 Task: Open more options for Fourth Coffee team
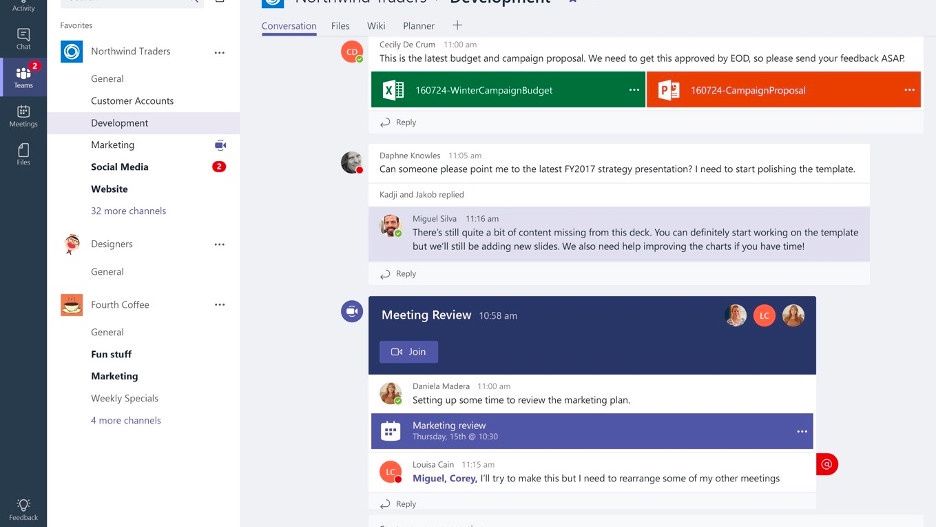pos(220,304)
